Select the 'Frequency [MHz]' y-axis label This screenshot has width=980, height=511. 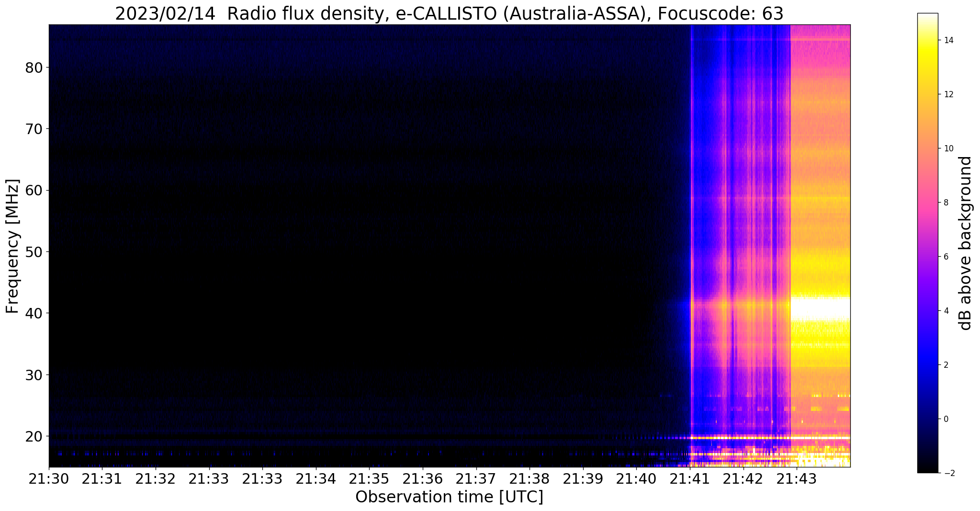coord(13,246)
